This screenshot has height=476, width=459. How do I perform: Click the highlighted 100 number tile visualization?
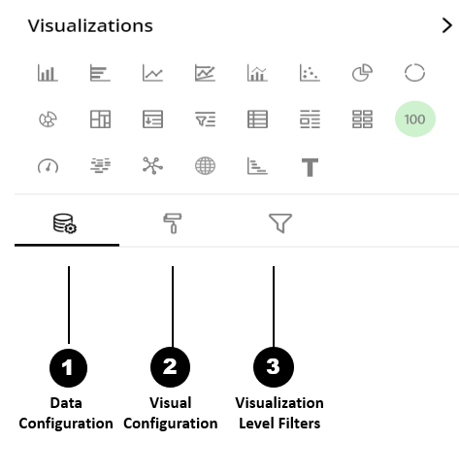[x=415, y=119]
